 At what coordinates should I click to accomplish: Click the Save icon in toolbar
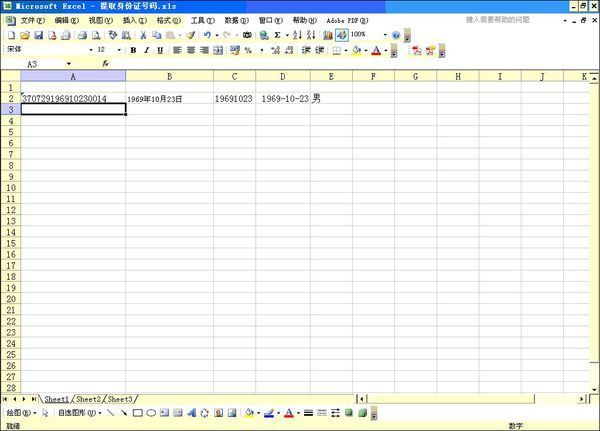coord(38,35)
